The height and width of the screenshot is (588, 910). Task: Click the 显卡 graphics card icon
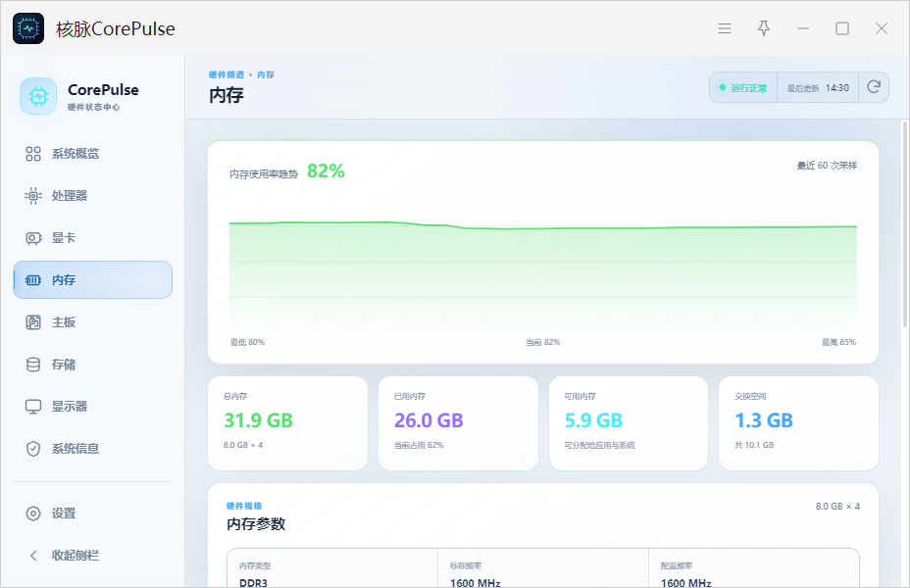point(33,238)
